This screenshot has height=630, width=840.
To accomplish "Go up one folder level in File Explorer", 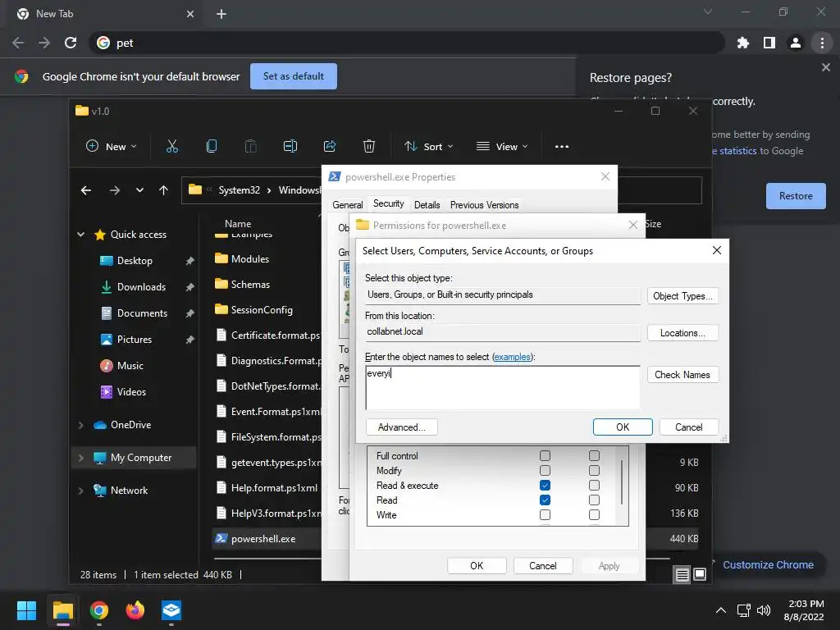I will pyautogui.click(x=163, y=190).
